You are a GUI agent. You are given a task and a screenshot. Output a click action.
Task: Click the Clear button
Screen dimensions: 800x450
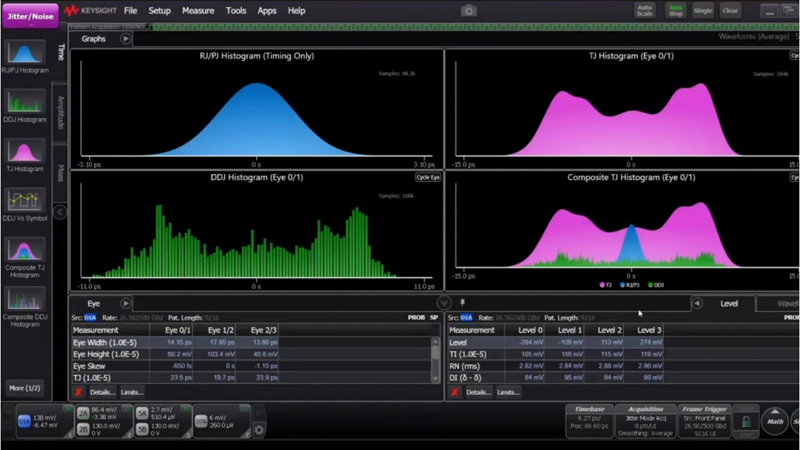point(730,11)
